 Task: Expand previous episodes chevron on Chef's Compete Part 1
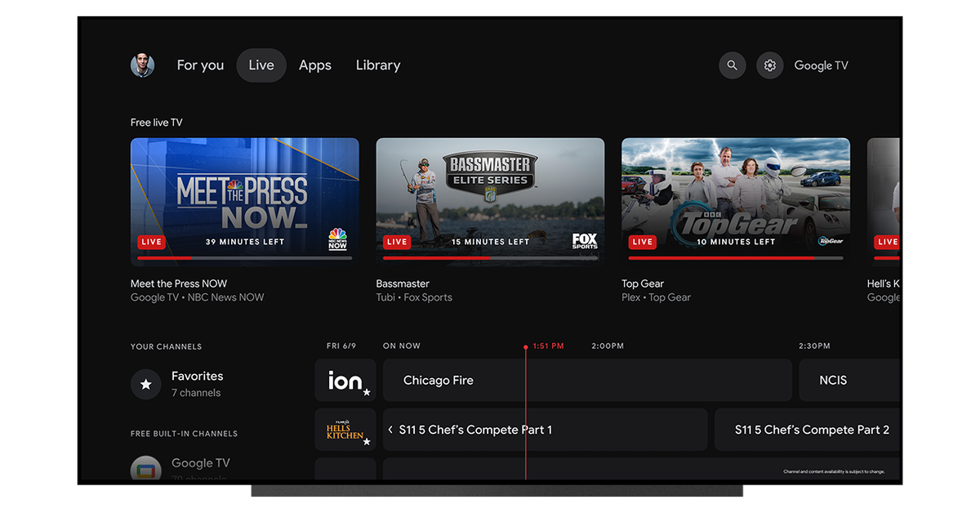coord(390,429)
